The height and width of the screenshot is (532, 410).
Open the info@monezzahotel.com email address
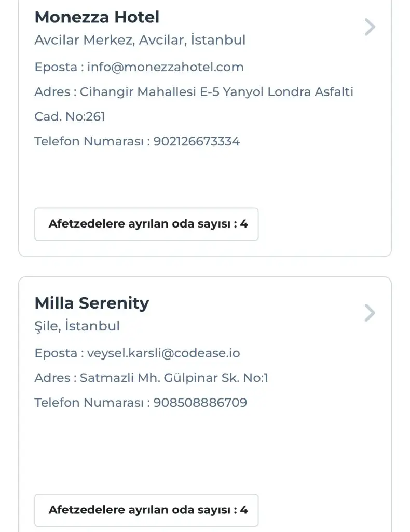click(166, 67)
